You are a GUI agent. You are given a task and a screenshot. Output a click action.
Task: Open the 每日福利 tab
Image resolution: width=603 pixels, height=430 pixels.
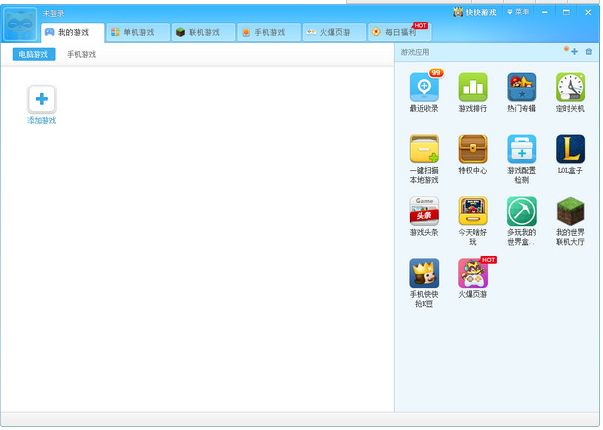click(x=399, y=33)
